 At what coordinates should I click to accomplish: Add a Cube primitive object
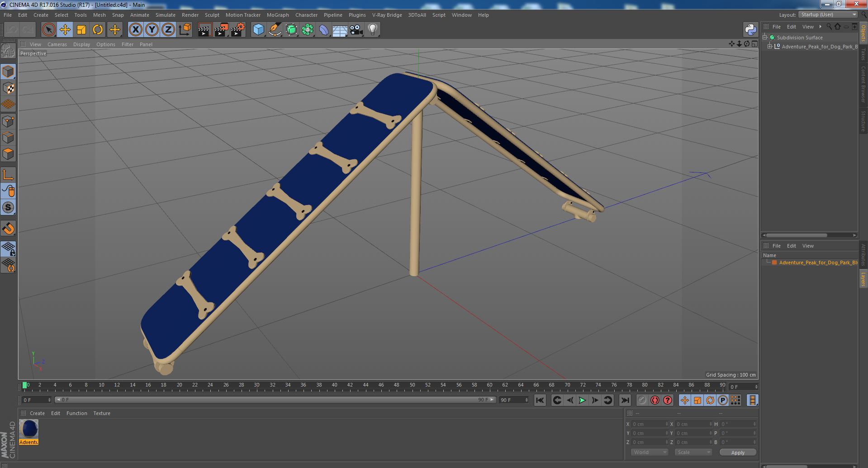pos(258,30)
